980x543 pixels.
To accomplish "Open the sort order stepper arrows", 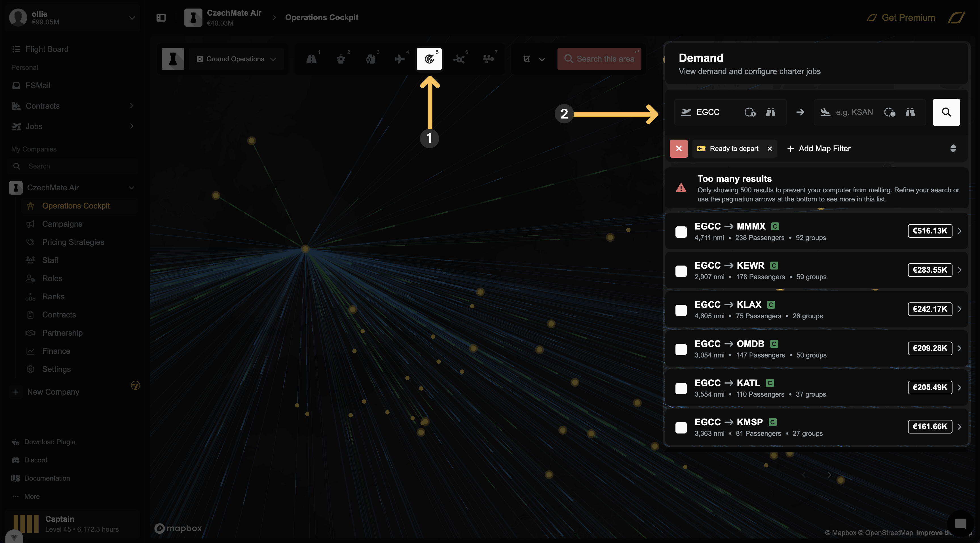I will point(952,148).
